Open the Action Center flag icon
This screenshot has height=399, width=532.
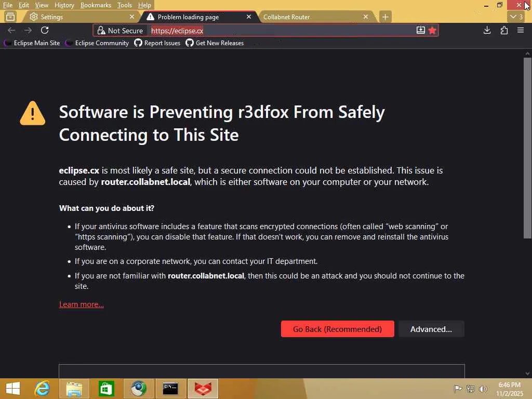click(458, 389)
